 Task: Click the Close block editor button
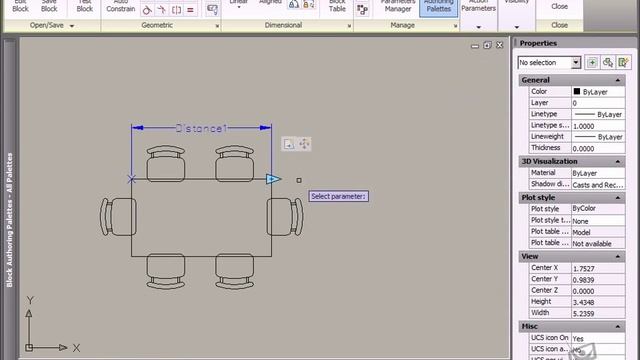pos(559,7)
